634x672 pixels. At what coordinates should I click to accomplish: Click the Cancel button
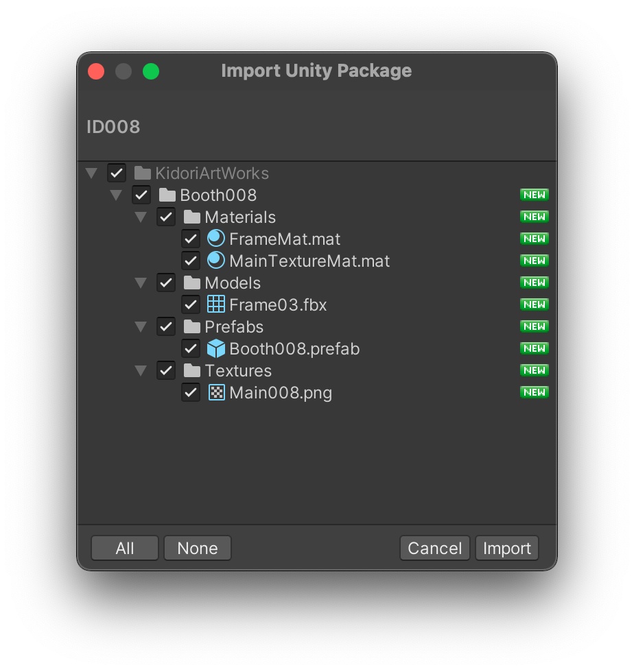click(434, 549)
